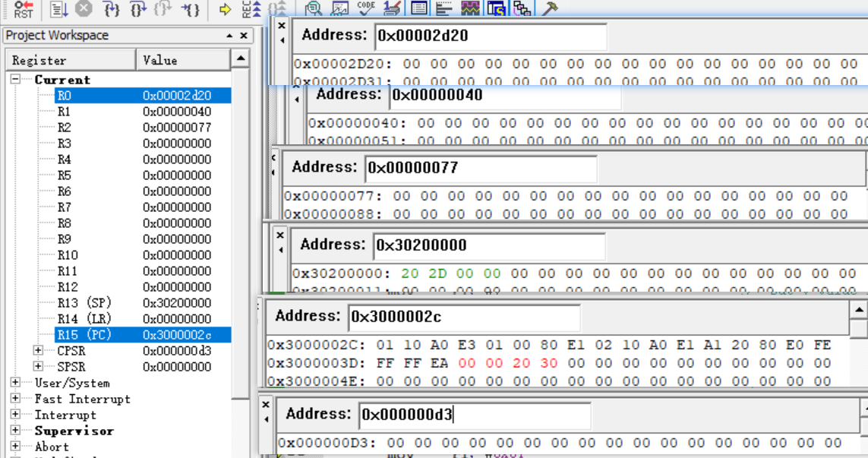
Task: Select register R15 (PC) row
Action: click(143, 335)
